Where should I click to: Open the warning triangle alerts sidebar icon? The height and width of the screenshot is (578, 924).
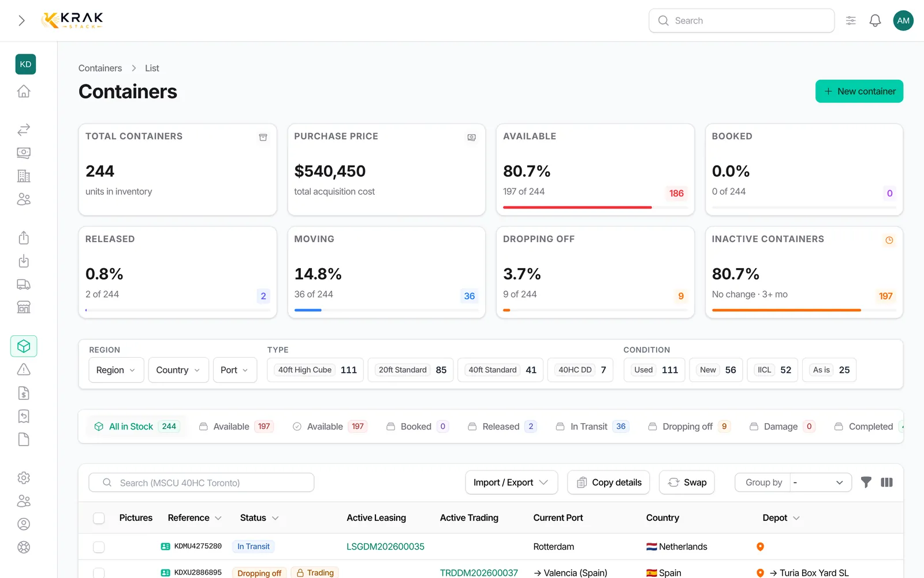(24, 369)
